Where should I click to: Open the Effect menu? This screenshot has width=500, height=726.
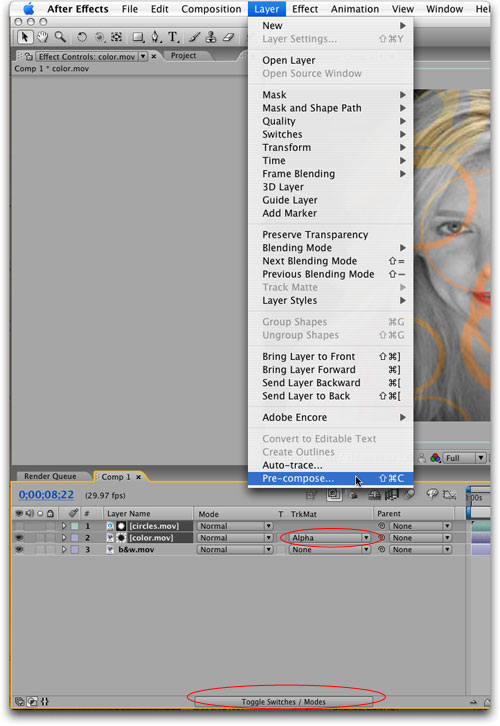pyautogui.click(x=305, y=9)
